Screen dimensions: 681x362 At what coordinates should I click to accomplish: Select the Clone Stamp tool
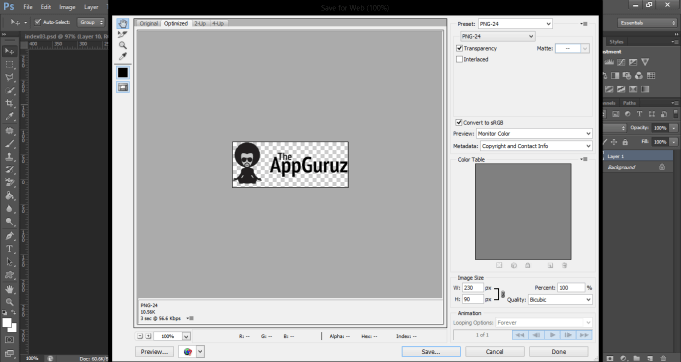tap(9, 157)
